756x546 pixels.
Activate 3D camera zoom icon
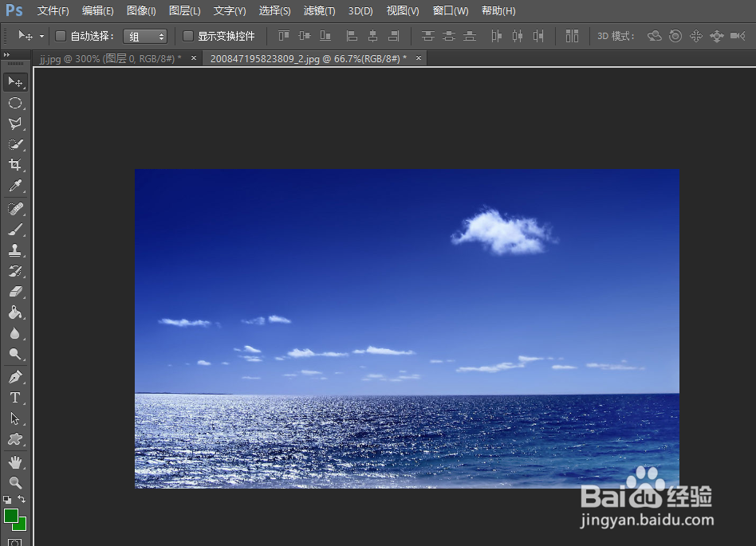[738, 36]
